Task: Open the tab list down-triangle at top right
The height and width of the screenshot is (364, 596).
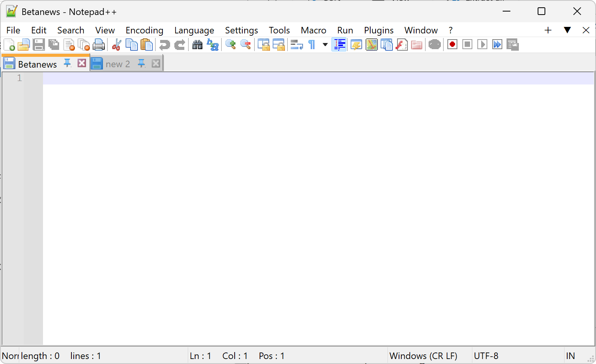Action: tap(567, 30)
